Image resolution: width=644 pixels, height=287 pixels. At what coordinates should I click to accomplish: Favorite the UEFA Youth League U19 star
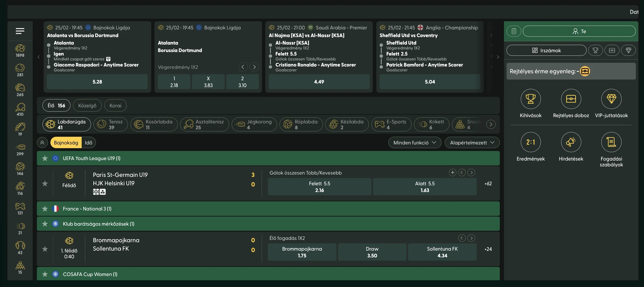(45, 158)
